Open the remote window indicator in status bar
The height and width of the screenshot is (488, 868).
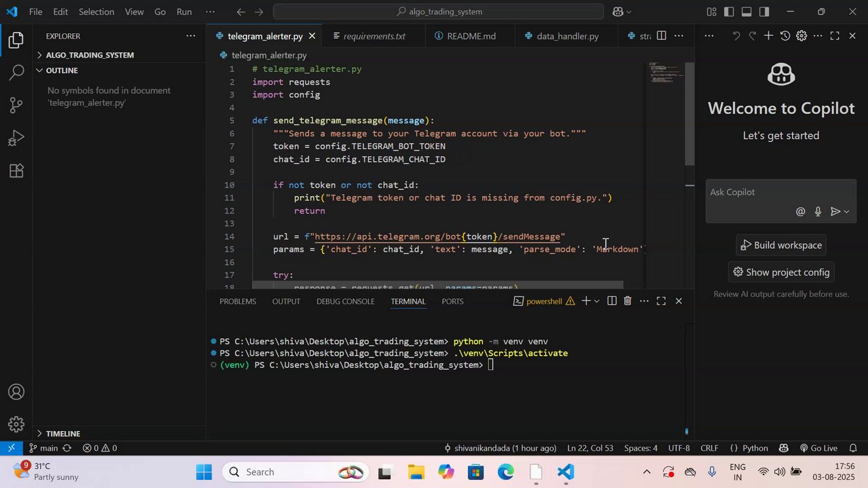click(12, 448)
